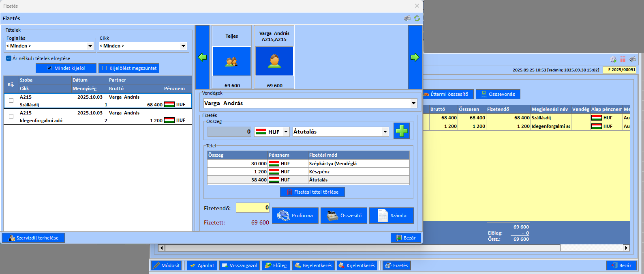Select the Készpénz payment row
Image resolution: width=644 pixels, height=274 pixels.
pos(308,172)
